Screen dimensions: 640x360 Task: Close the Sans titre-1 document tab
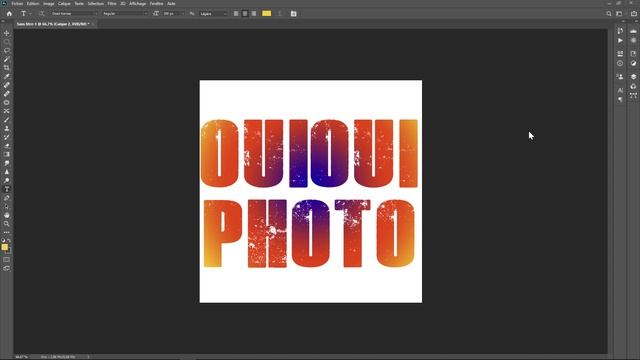93,24
